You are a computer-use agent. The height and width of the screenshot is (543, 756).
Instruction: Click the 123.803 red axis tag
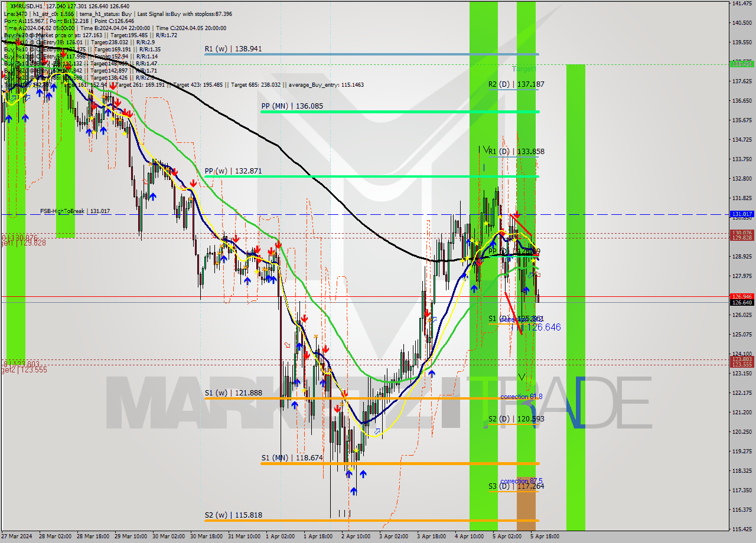(742, 359)
